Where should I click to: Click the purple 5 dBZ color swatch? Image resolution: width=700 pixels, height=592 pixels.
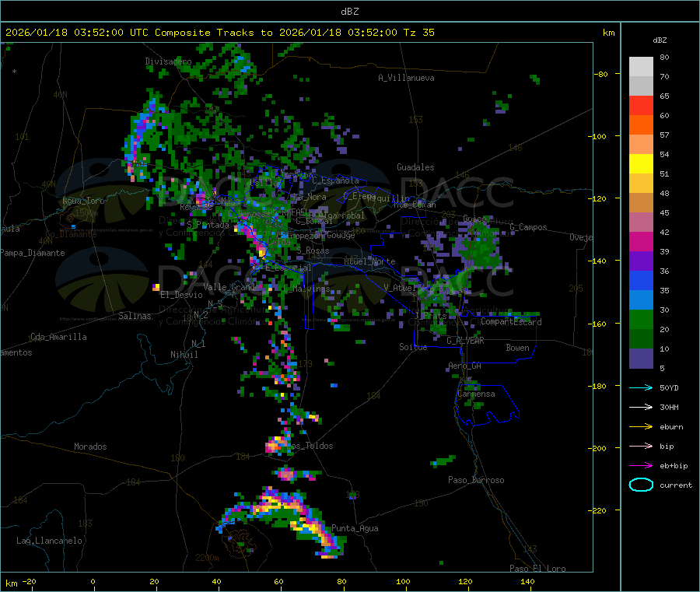641,359
